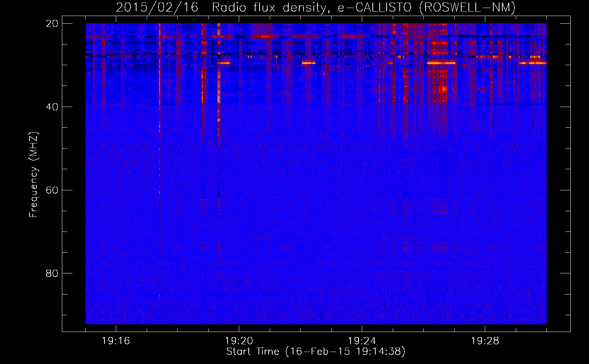Click the '19:16' time tick label

tap(116, 341)
